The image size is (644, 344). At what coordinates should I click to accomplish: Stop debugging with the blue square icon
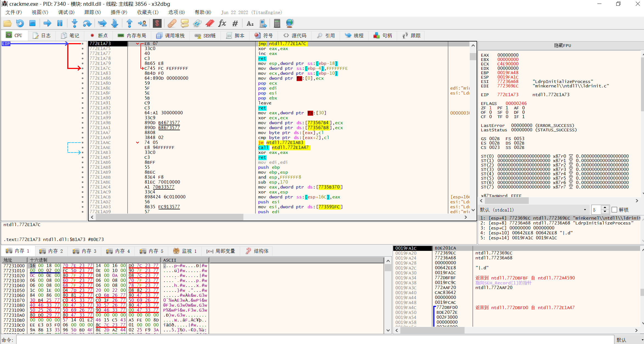click(x=32, y=23)
